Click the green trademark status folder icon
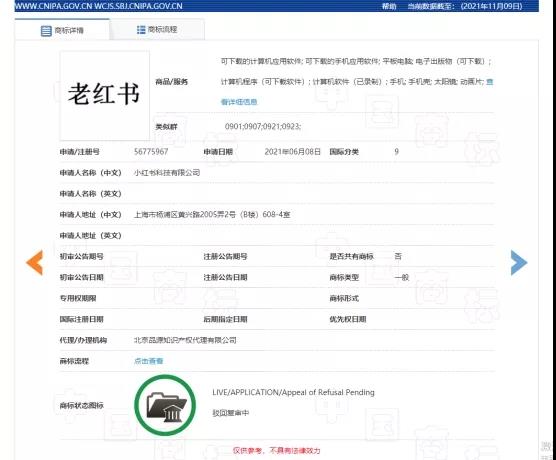This screenshot has width=556, height=460. pos(165,405)
